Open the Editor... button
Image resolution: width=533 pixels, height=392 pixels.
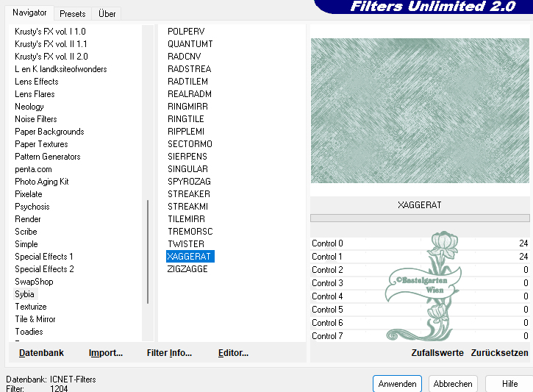233,353
